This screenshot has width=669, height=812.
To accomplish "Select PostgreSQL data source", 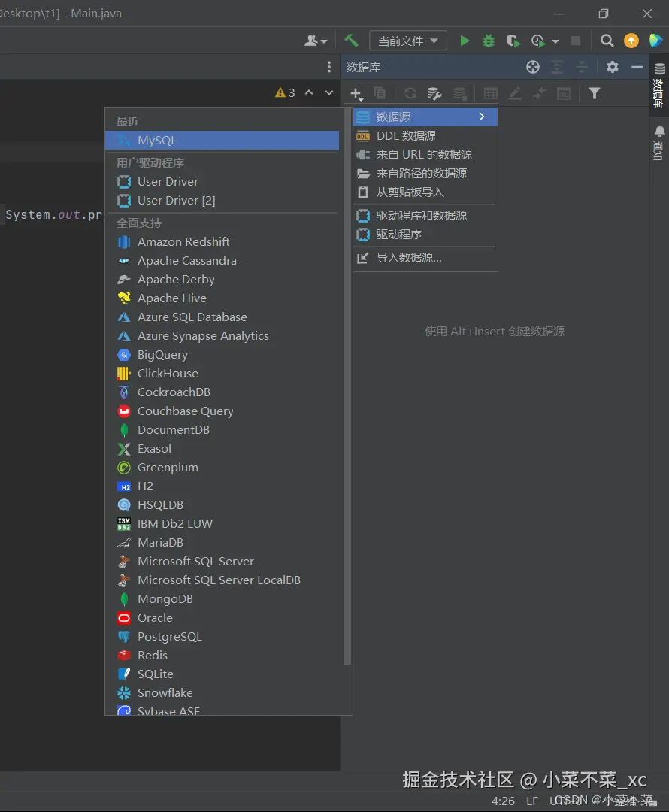I will (222, 637).
